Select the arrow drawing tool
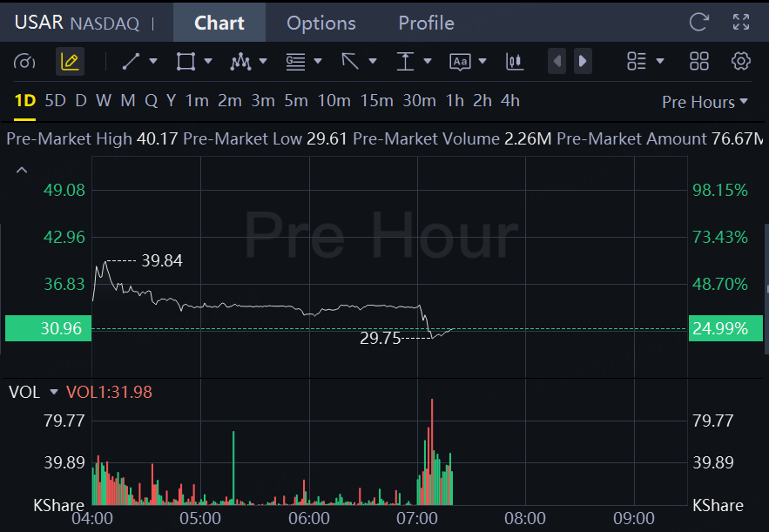The height and width of the screenshot is (532, 769). tap(350, 61)
